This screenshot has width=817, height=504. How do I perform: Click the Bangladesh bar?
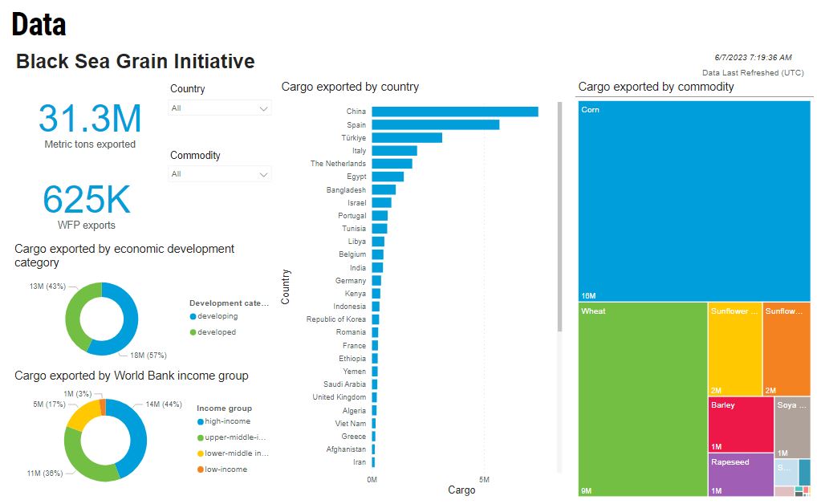[x=384, y=189]
